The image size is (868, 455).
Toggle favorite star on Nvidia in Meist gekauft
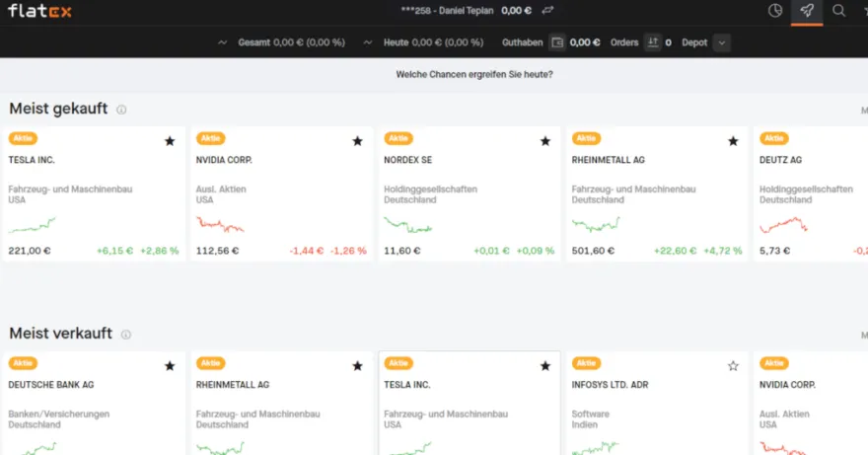pos(358,141)
